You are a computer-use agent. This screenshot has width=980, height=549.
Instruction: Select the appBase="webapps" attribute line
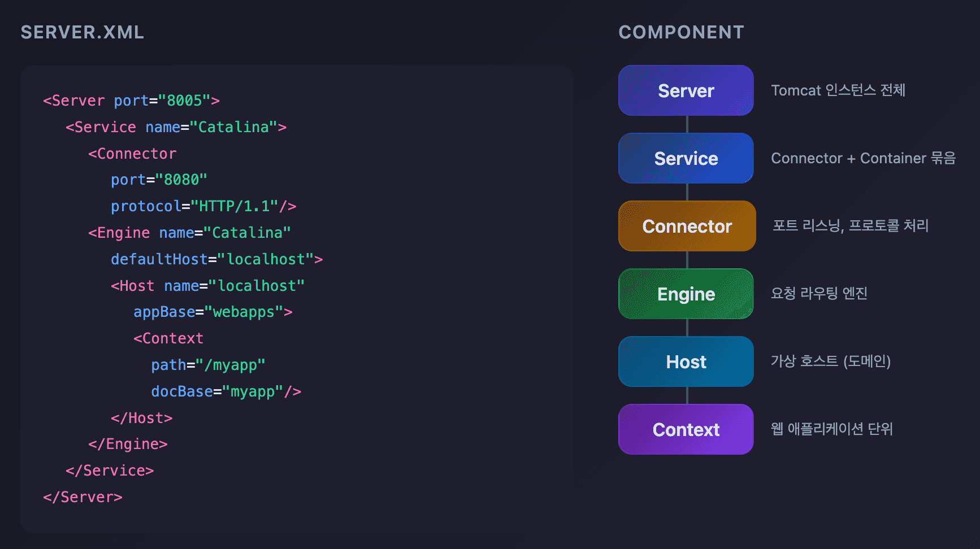point(213,312)
